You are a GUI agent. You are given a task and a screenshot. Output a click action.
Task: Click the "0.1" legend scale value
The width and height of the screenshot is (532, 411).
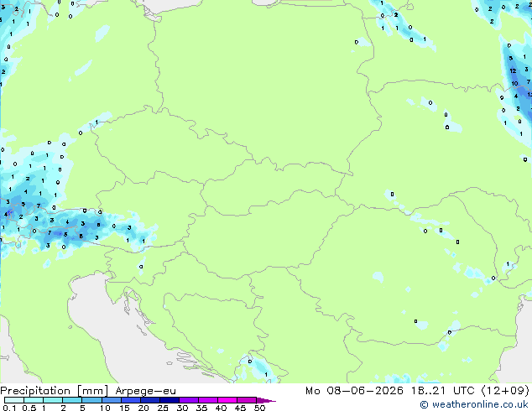click(9, 408)
